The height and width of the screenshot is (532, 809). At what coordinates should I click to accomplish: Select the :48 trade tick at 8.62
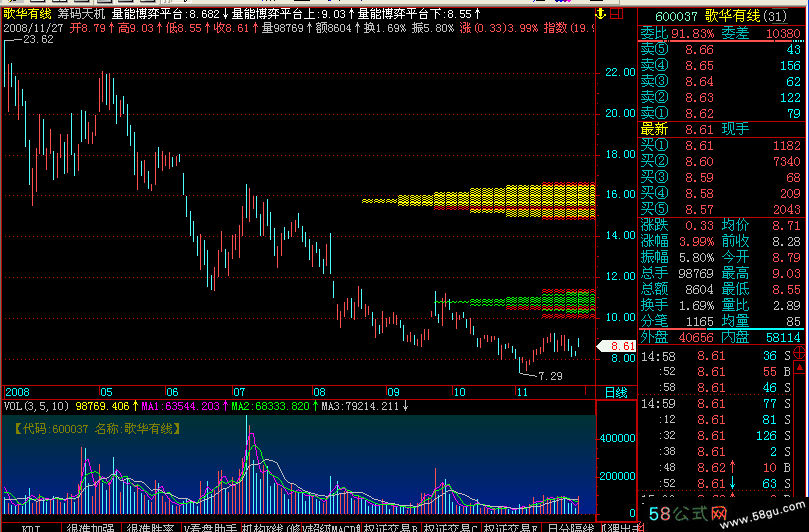tap(716, 467)
